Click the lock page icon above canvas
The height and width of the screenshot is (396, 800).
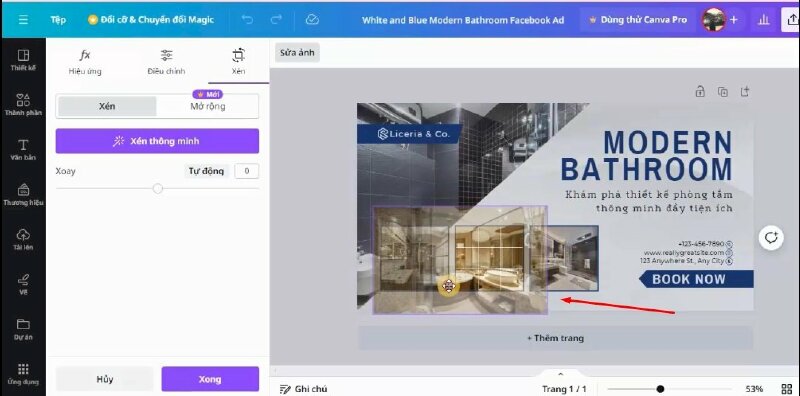click(700, 92)
